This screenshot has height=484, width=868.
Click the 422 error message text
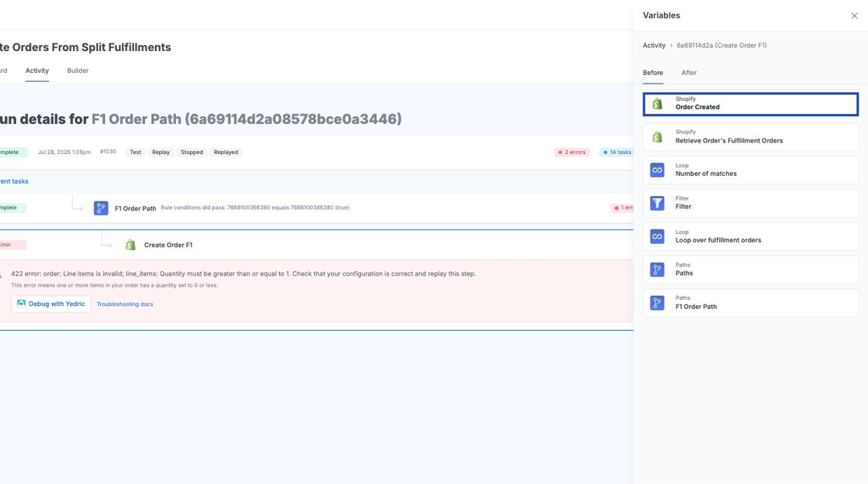tap(243, 274)
